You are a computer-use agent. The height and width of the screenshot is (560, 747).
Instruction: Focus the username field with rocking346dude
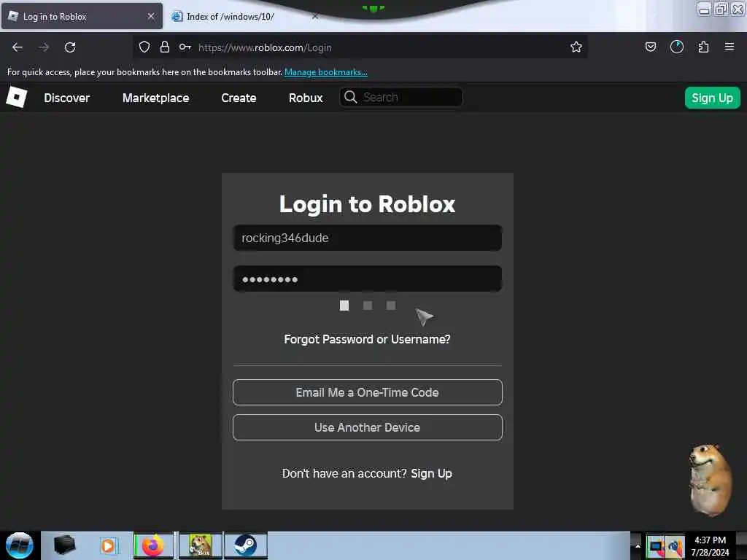coord(368,238)
